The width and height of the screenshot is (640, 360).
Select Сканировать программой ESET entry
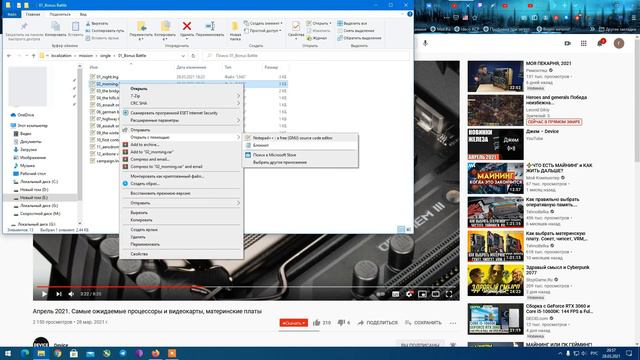(182, 113)
